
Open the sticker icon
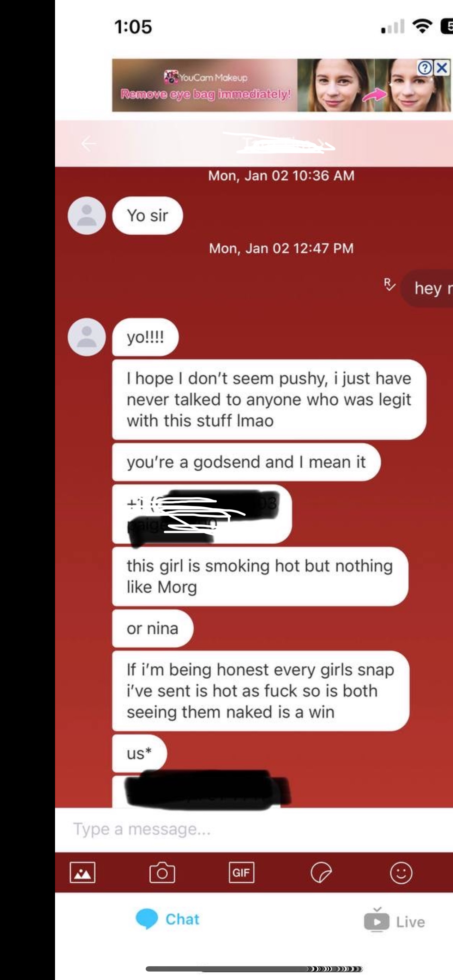pos(321,872)
